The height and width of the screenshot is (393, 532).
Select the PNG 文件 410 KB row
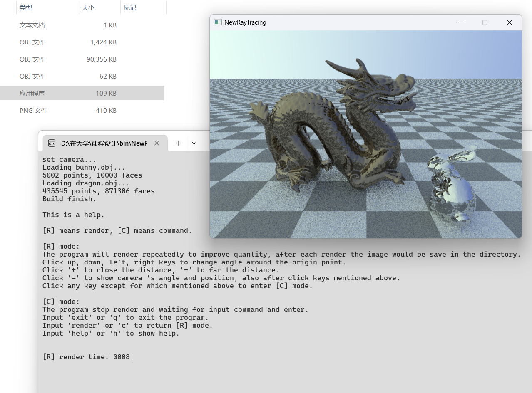click(x=82, y=111)
